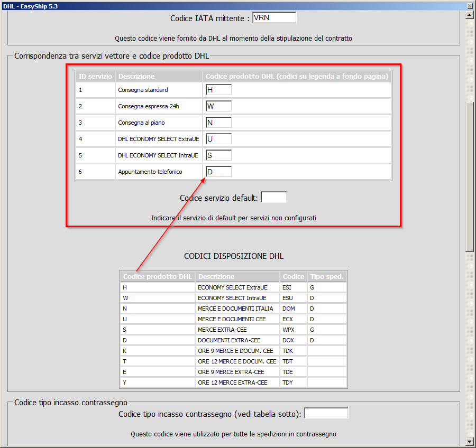Click the TDT code cell
This screenshot has height=448, width=476.
(293, 361)
